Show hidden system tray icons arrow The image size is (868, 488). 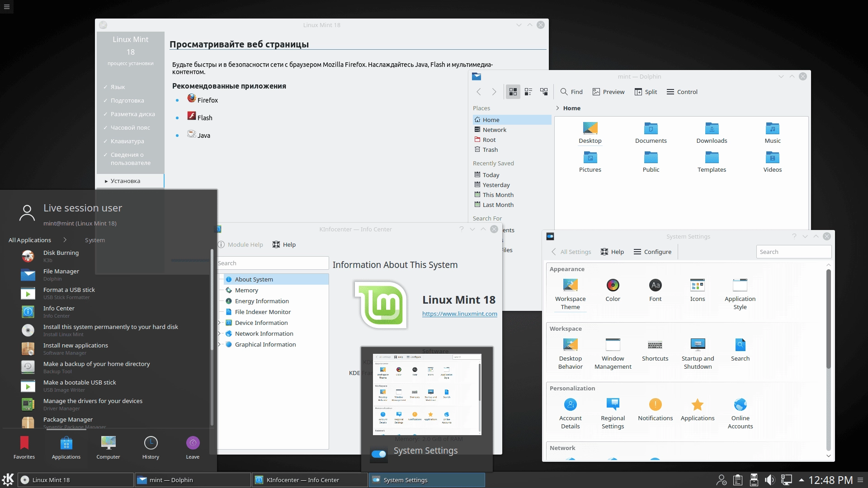tap(801, 480)
